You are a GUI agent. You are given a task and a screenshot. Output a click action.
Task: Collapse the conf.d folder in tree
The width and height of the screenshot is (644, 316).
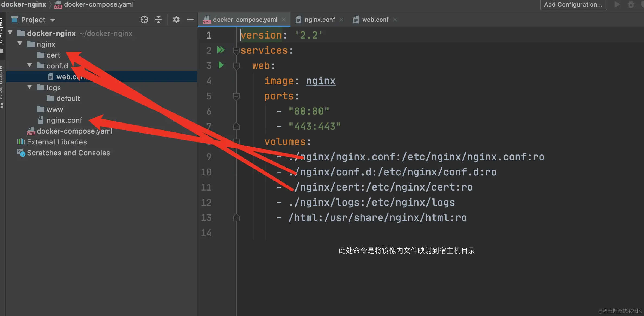(30, 65)
